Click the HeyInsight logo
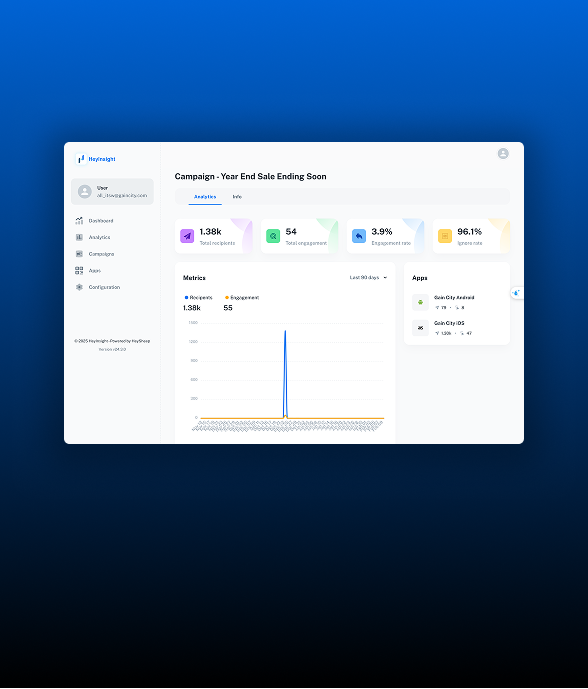This screenshot has height=689, width=588. pos(96,159)
